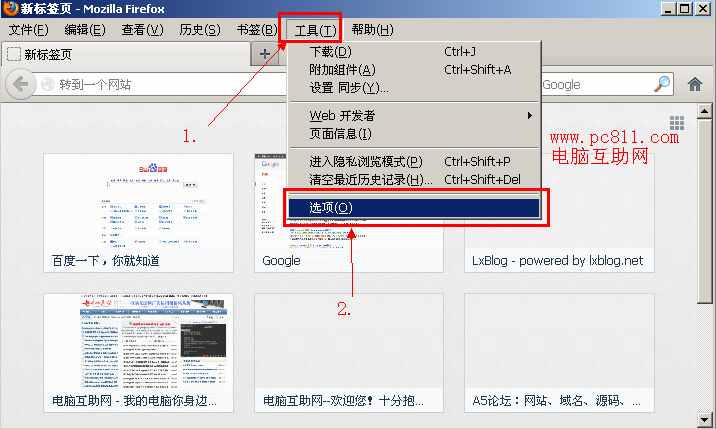Choose 选项(O) in tools menu
The height and width of the screenshot is (429, 716).
coord(414,208)
